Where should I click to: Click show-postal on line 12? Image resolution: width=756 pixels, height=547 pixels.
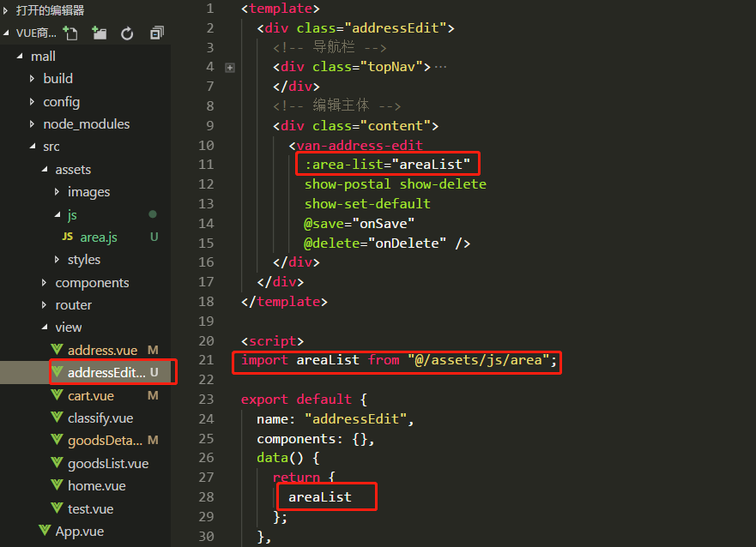coord(348,184)
